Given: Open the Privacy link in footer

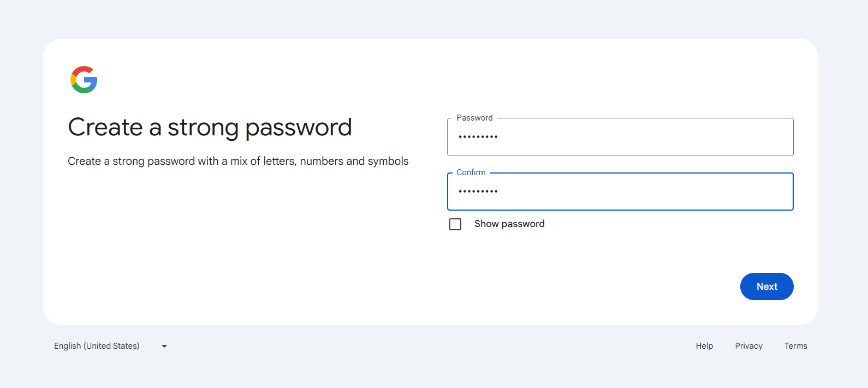Looking at the screenshot, I should 748,346.
